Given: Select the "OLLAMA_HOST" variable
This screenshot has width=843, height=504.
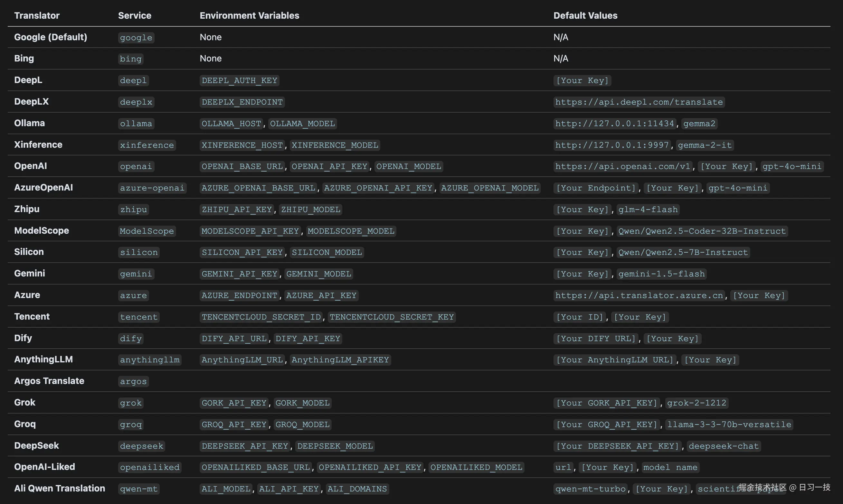Looking at the screenshot, I should (x=232, y=124).
